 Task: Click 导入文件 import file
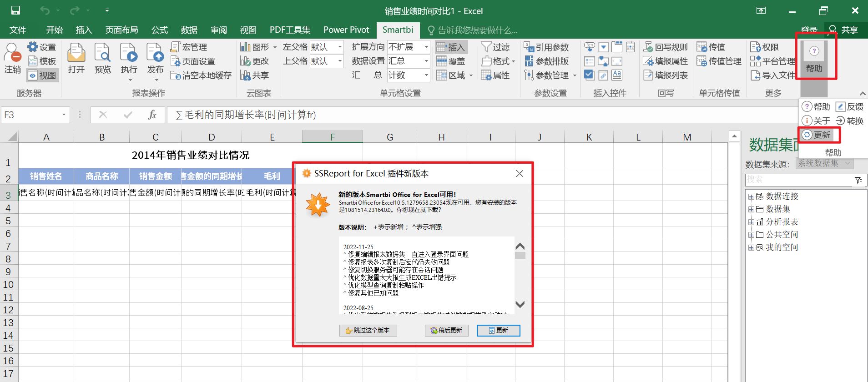tap(772, 75)
